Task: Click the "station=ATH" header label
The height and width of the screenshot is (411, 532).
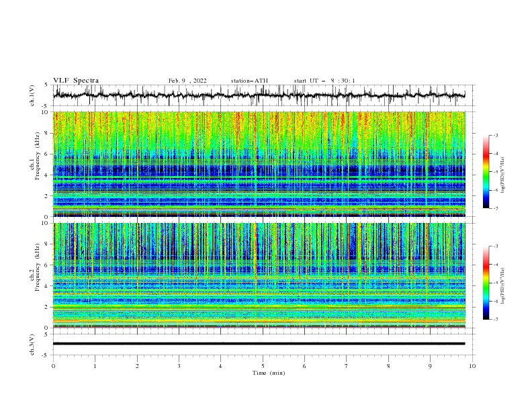Action: tap(249, 81)
